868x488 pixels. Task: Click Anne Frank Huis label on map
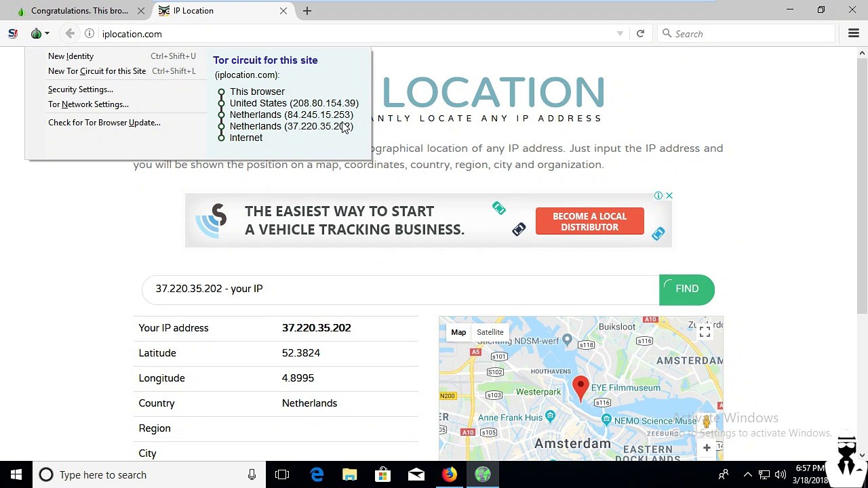tap(509, 418)
